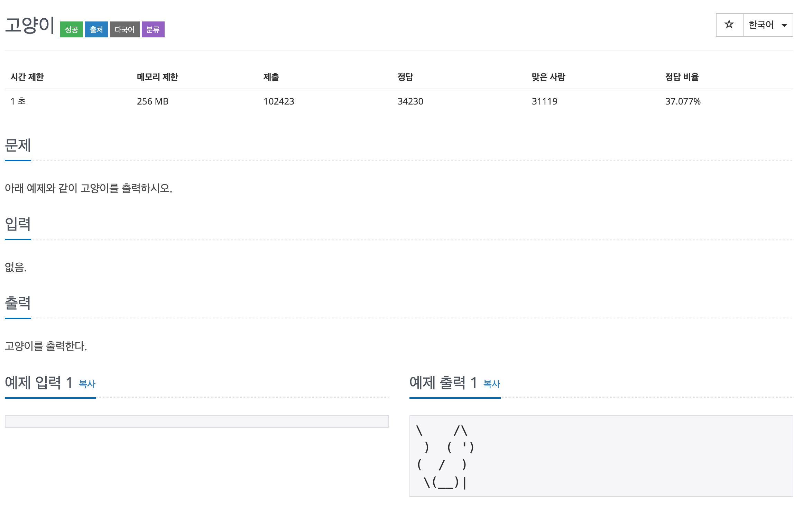This screenshot has height=515, width=812.
Task: Click the 예제 출력 1 heading
Action: pyautogui.click(x=443, y=383)
